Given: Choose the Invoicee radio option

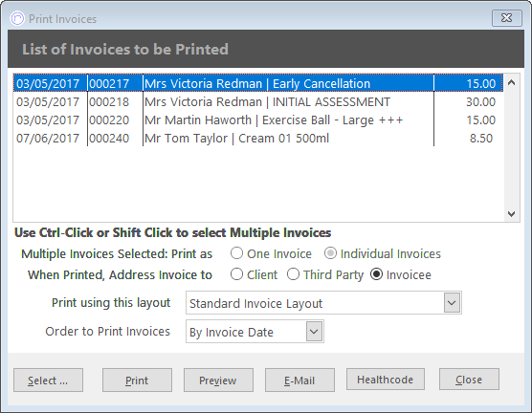Looking at the screenshot, I should pyautogui.click(x=377, y=274).
